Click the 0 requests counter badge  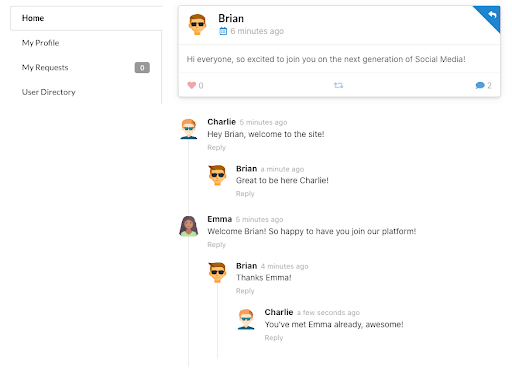[142, 68]
